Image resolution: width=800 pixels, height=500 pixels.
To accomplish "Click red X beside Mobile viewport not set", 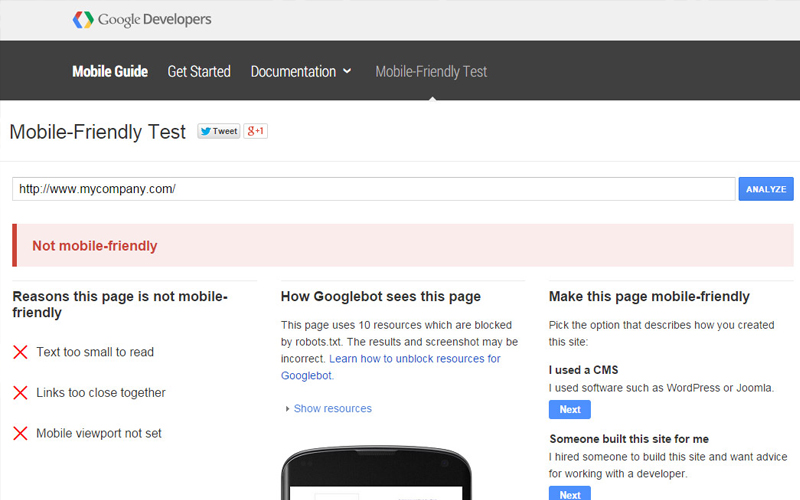I will (20, 434).
